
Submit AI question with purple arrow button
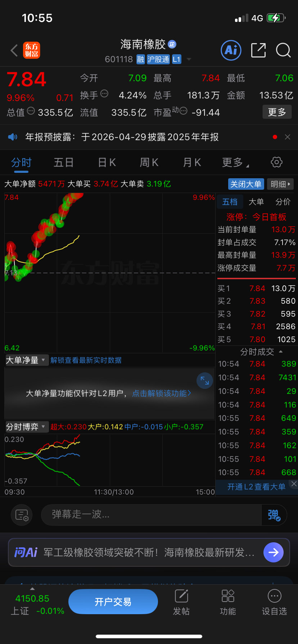pos(274,552)
